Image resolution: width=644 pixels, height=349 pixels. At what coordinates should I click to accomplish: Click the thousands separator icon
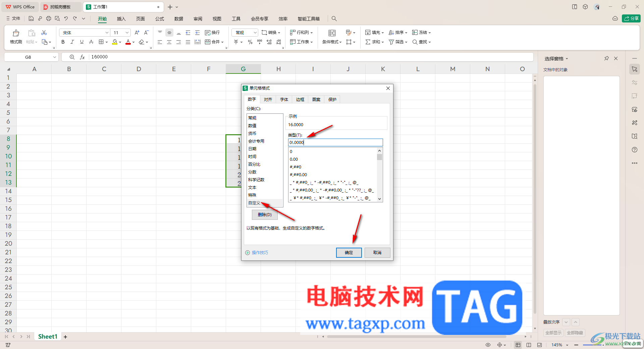260,42
